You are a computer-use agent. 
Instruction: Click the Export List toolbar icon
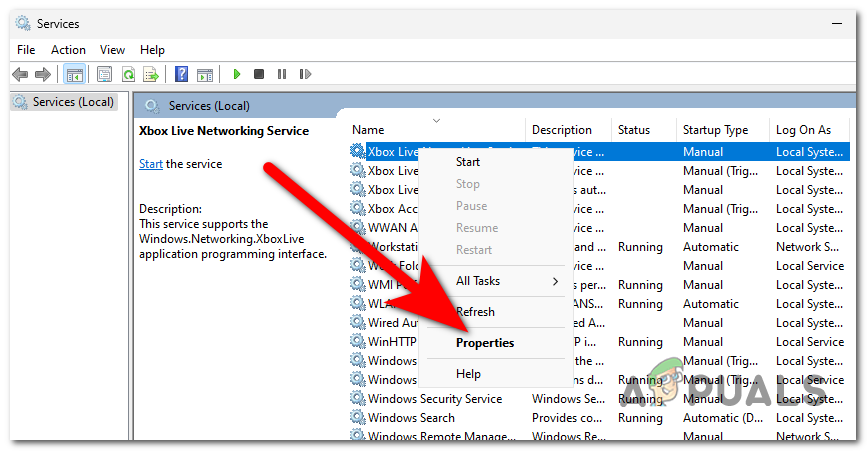tap(150, 74)
